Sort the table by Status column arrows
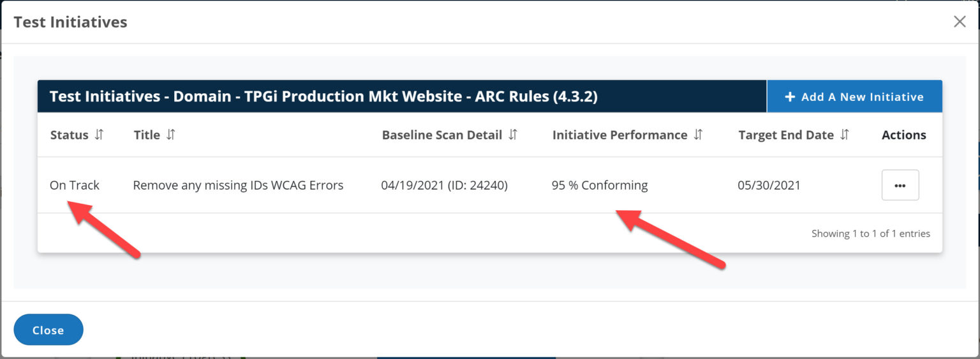980x359 pixels. point(98,135)
